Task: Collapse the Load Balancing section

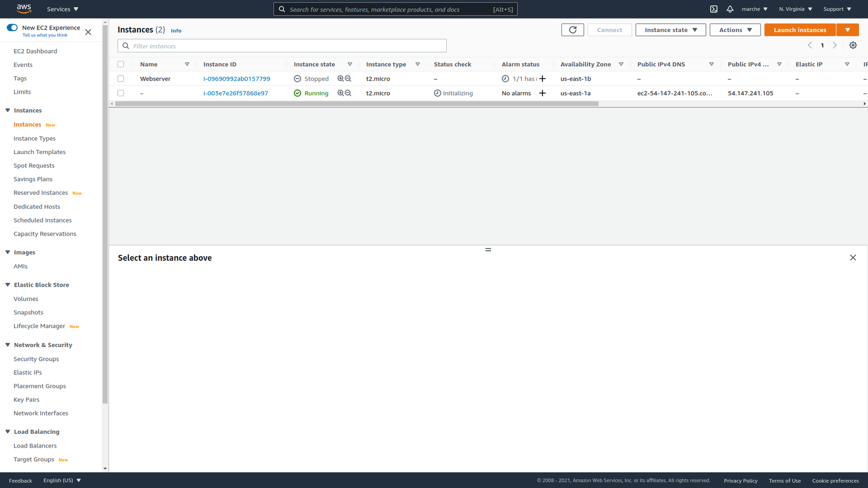Action: point(8,432)
